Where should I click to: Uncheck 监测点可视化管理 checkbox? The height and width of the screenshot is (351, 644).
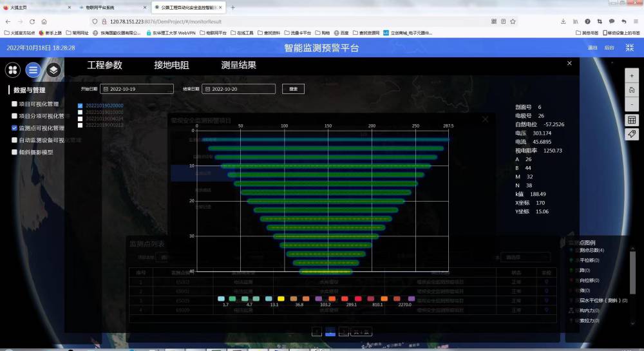point(15,128)
